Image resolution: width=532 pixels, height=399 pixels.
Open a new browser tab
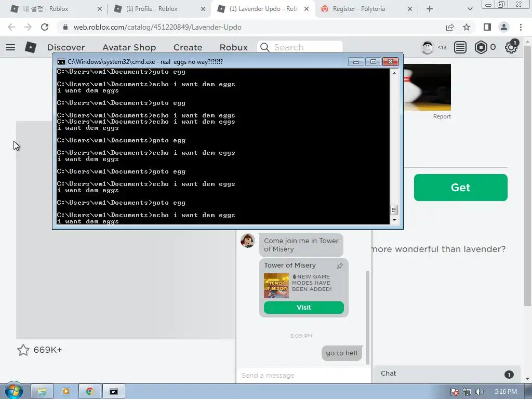pyautogui.click(x=430, y=9)
